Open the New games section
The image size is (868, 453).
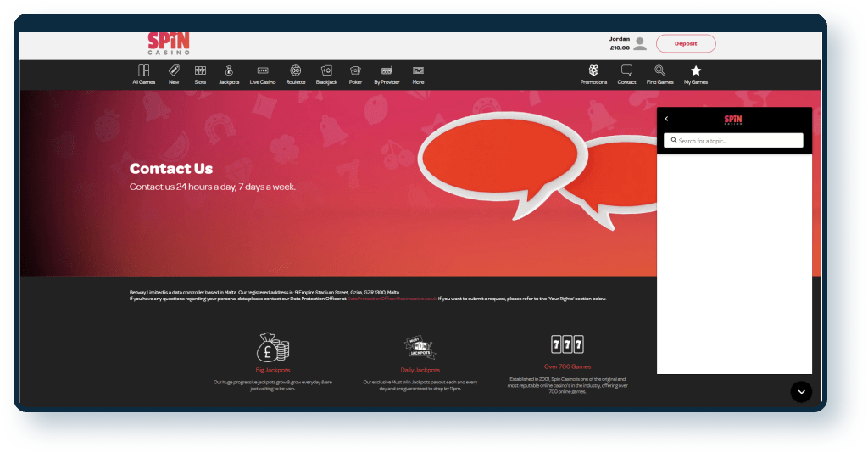tap(174, 75)
